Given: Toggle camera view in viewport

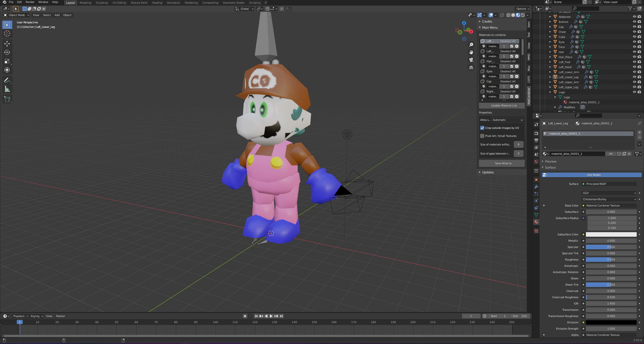Looking at the screenshot, I should [471, 60].
